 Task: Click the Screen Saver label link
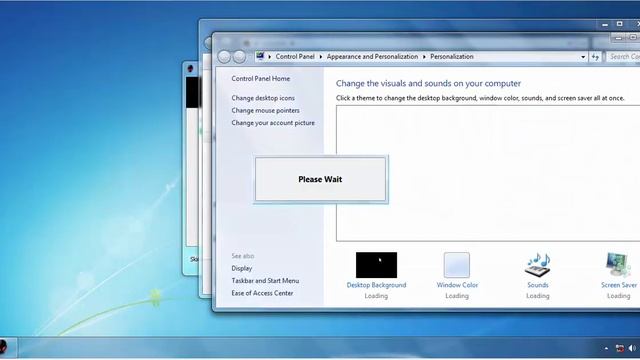[x=619, y=285]
